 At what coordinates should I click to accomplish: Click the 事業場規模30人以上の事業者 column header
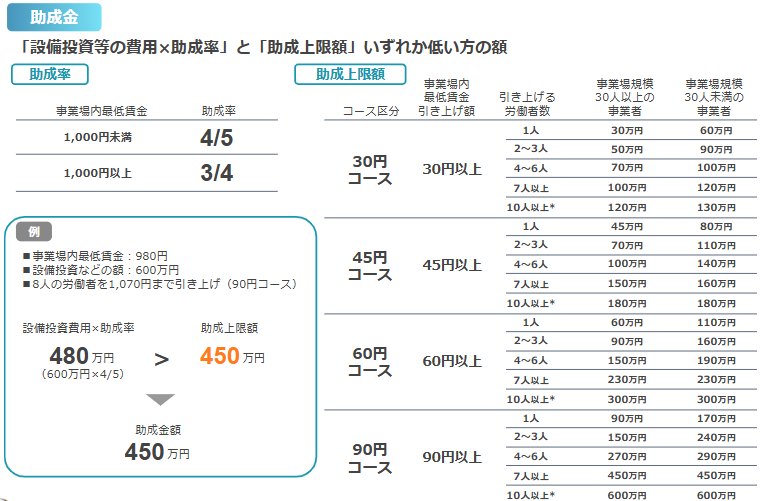625,98
